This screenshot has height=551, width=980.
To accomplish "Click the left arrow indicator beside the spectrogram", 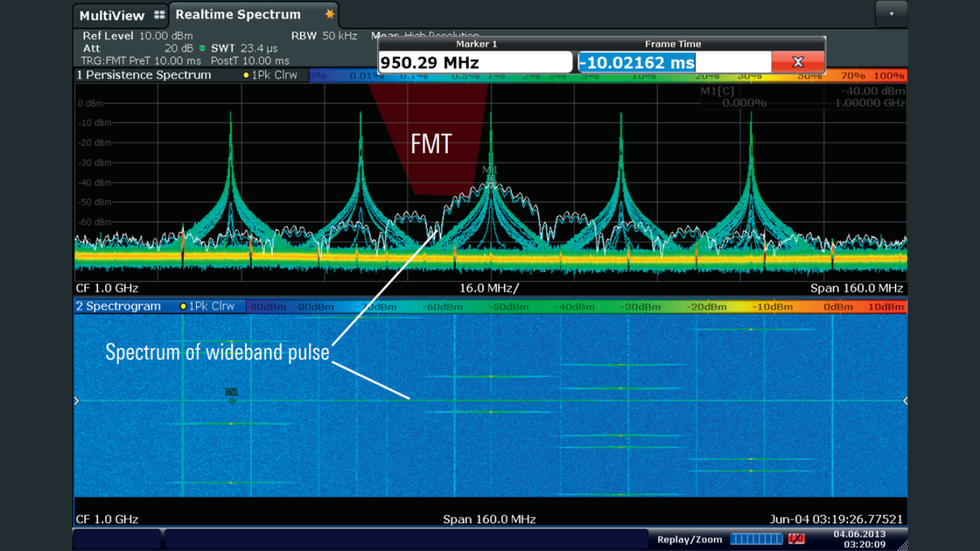I will [75, 401].
